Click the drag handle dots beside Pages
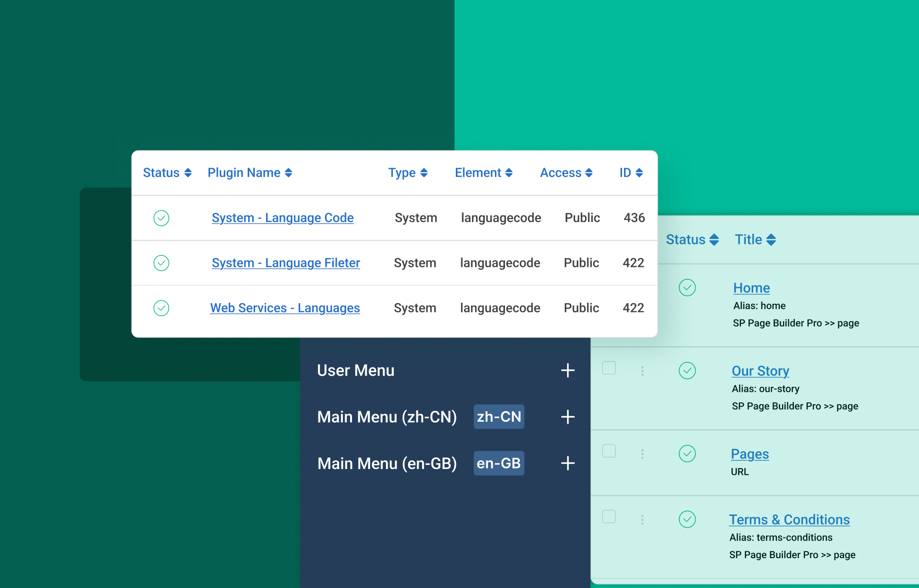 tap(642, 454)
